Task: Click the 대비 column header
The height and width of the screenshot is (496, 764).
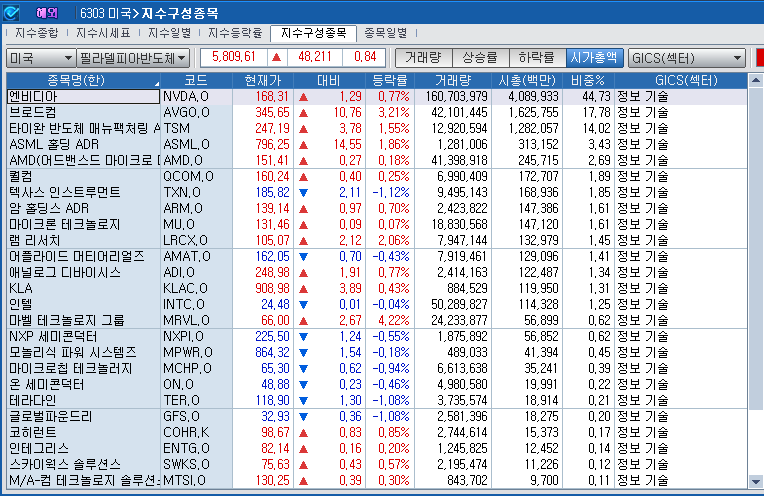Action: [x=329, y=80]
